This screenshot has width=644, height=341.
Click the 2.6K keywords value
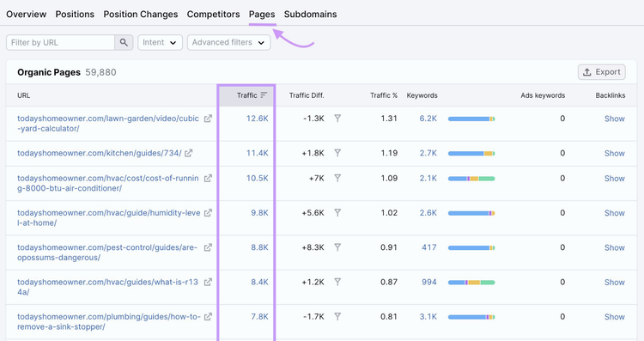428,212
